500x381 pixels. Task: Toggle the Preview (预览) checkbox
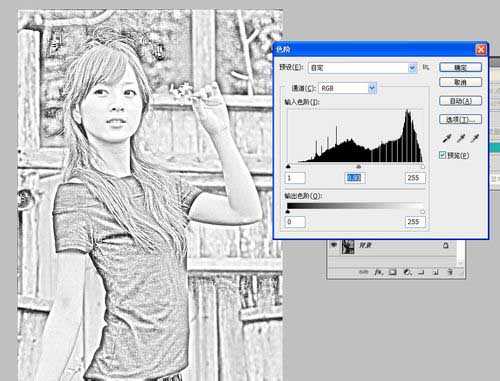pyautogui.click(x=442, y=155)
